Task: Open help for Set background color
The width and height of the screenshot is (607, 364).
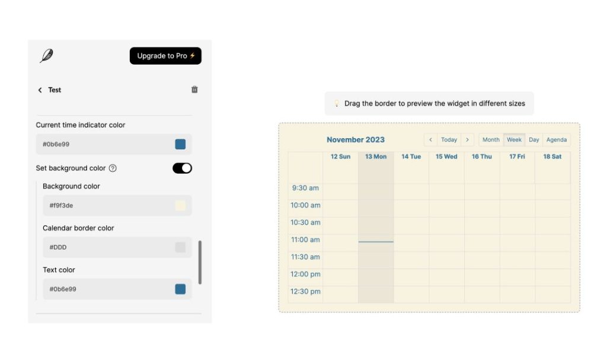Action: point(113,168)
